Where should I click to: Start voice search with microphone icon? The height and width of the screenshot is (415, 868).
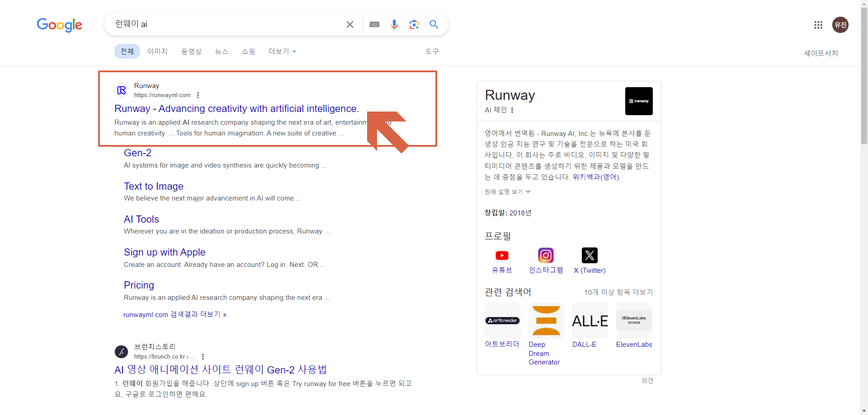(x=394, y=24)
